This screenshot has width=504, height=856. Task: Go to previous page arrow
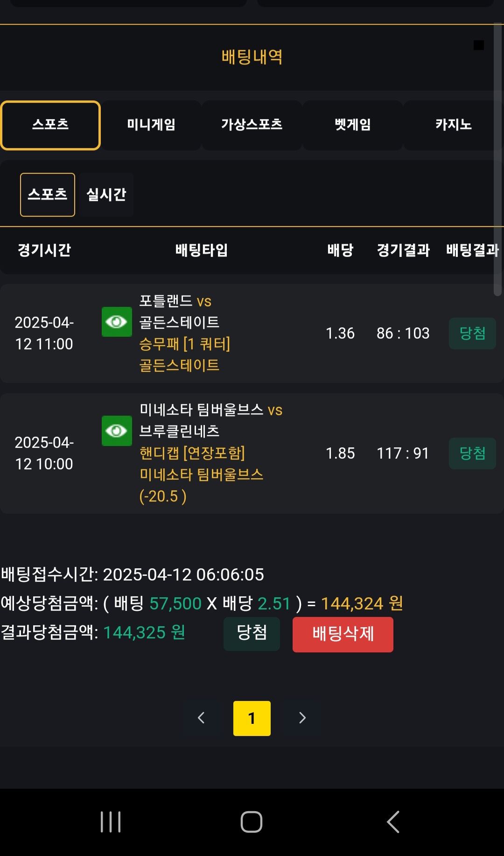pos(202,718)
